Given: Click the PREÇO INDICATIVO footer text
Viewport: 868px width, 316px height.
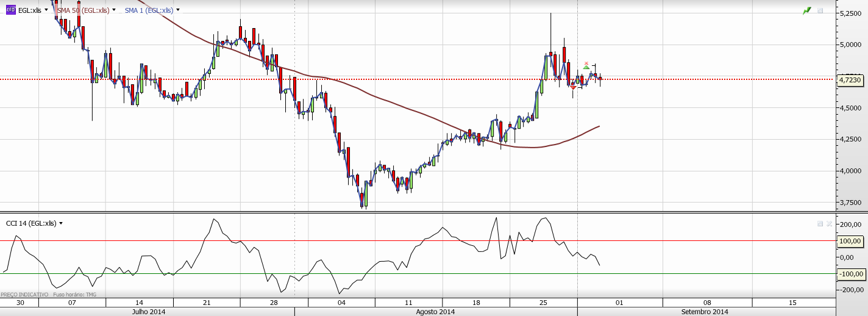Looking at the screenshot, I should (24, 295).
